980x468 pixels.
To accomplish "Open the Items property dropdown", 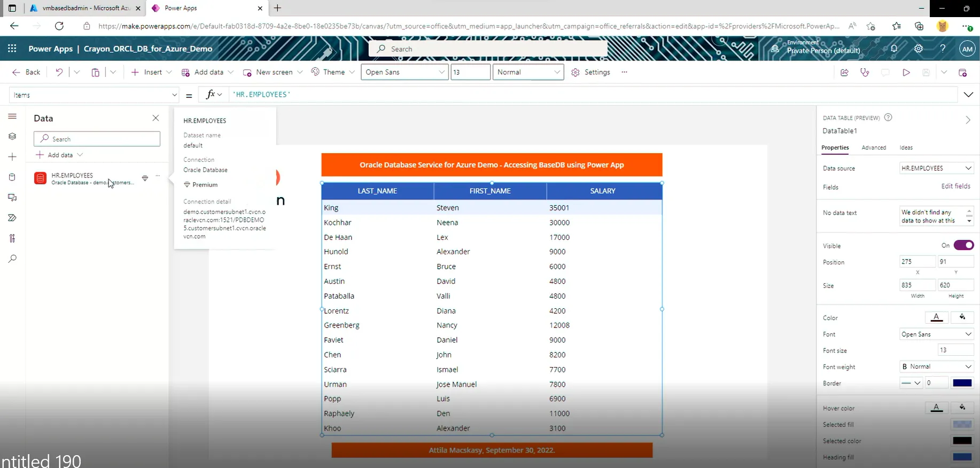I will (95, 95).
